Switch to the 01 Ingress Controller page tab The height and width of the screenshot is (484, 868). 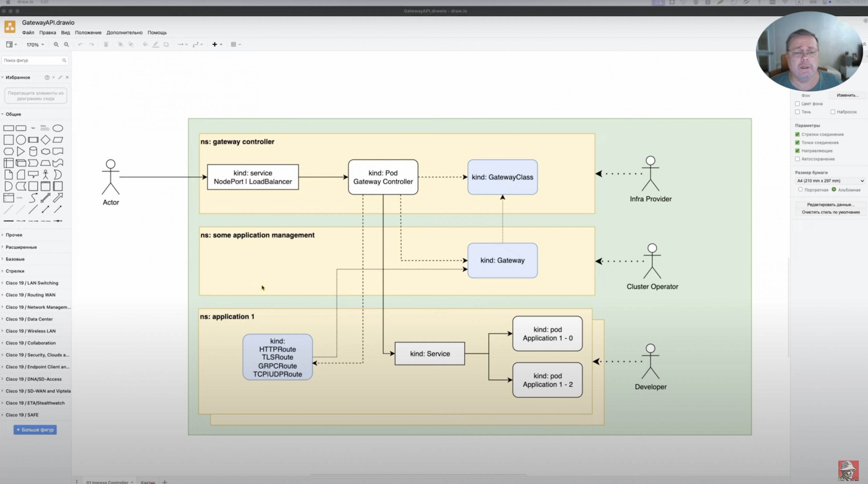(109, 482)
